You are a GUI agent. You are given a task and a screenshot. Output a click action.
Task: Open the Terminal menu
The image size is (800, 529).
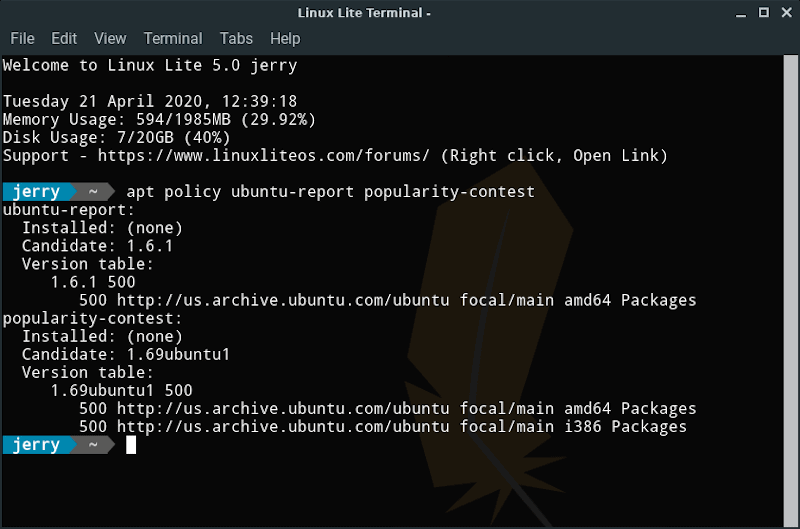coord(173,38)
